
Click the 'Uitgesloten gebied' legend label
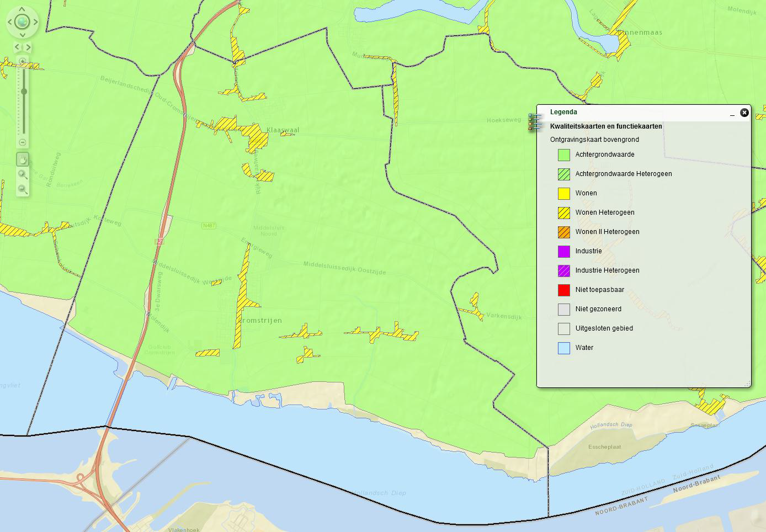(x=604, y=328)
